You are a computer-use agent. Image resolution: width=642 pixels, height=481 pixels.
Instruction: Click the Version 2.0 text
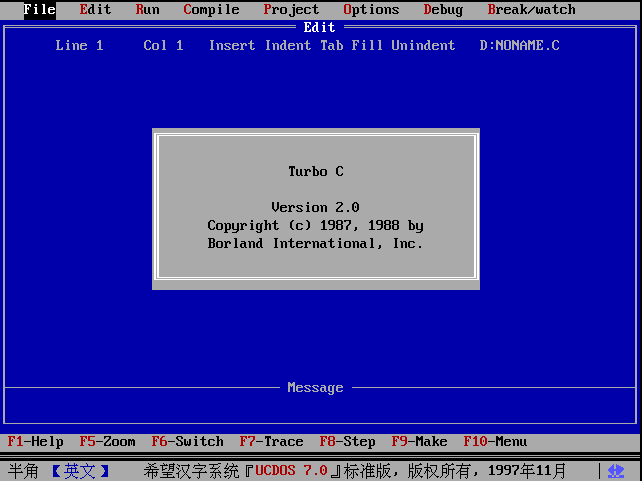click(x=315, y=207)
